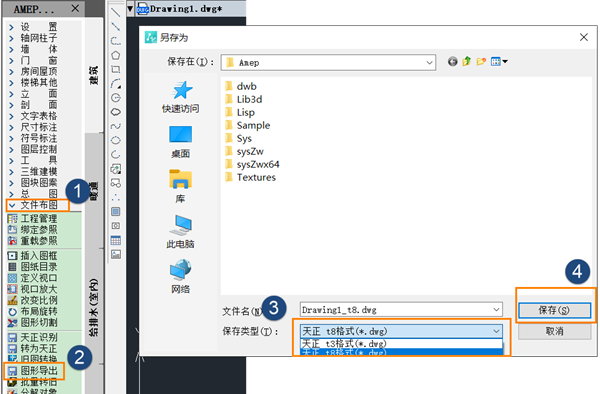
Task: Select the Hatch fill tool
Action: pos(116,211)
